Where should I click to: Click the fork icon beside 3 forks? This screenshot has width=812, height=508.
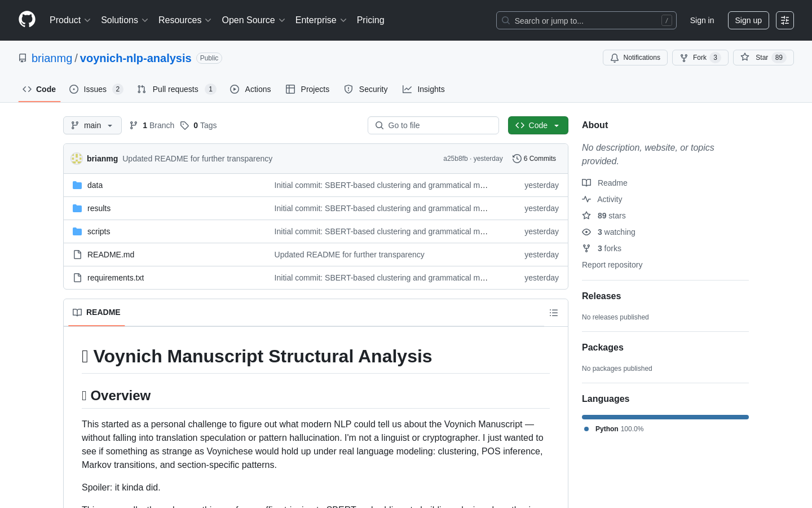[586, 248]
